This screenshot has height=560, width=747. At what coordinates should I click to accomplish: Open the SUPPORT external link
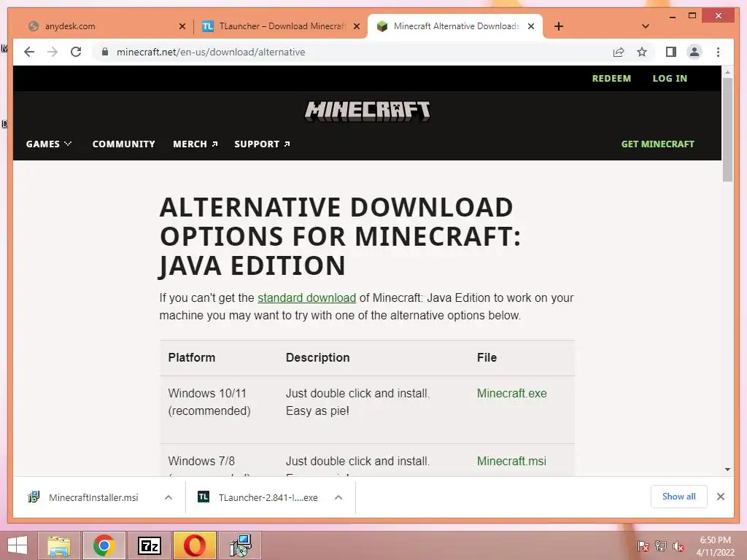[x=262, y=144]
